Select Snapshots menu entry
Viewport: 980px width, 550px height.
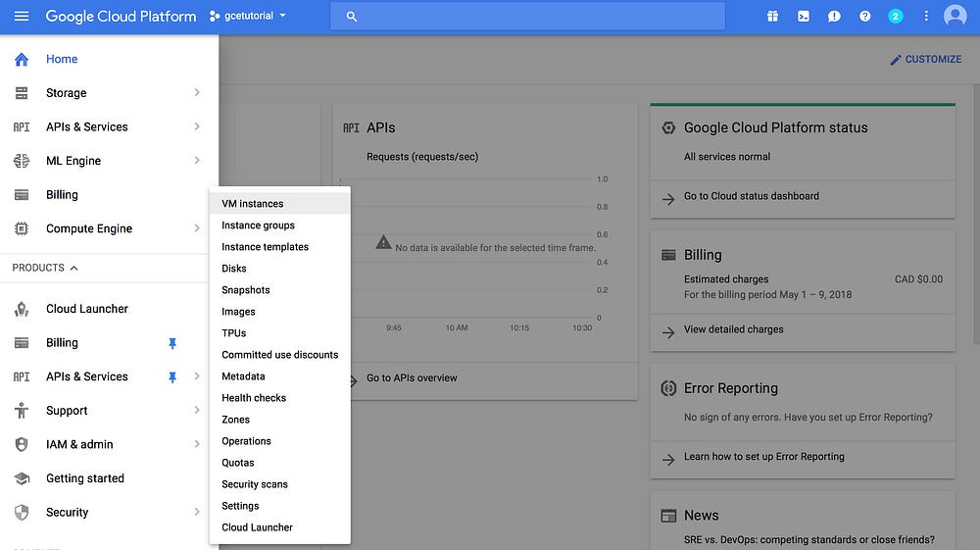280,290
